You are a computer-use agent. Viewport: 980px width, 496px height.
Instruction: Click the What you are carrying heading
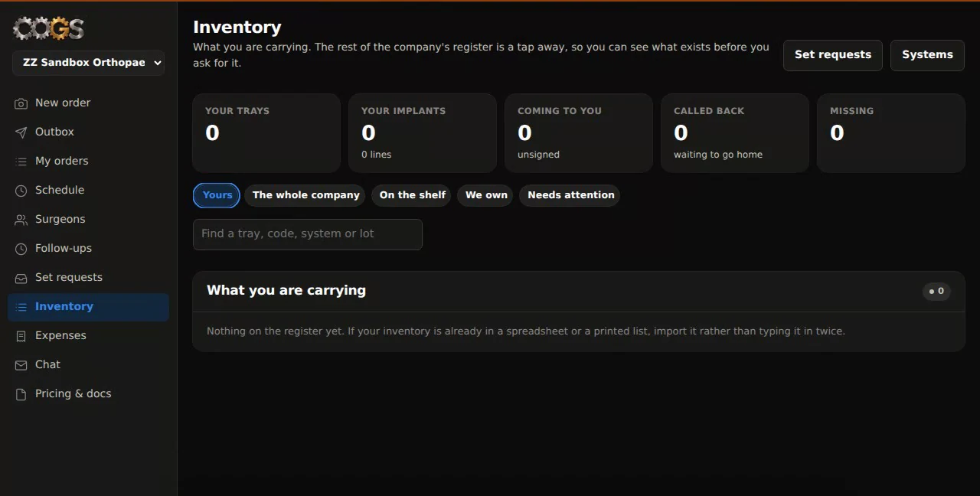coord(286,291)
